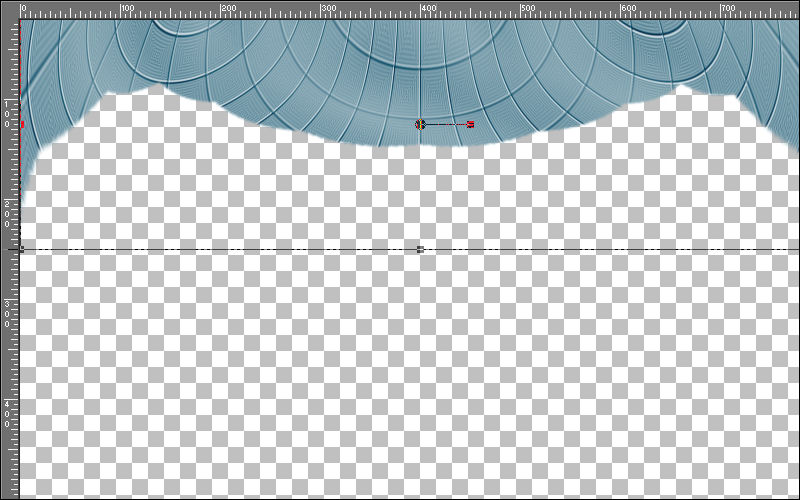Click the 200 mark on horizontal ruler
Image resolution: width=800 pixels, height=500 pixels.
[228, 8]
